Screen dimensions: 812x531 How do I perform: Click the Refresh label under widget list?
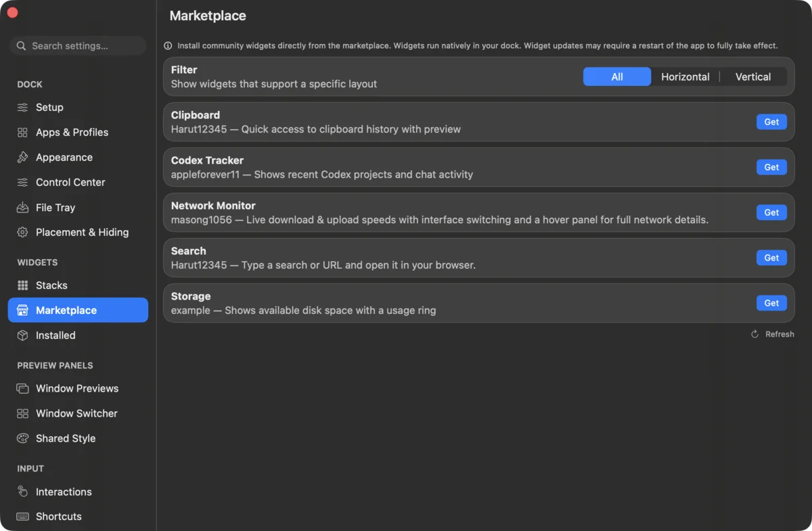780,334
